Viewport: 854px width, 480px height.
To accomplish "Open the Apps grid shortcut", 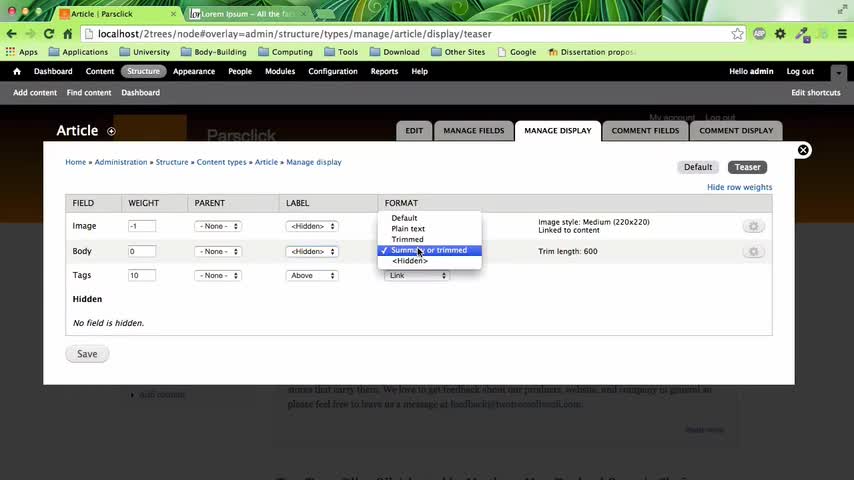I will tap(22, 52).
